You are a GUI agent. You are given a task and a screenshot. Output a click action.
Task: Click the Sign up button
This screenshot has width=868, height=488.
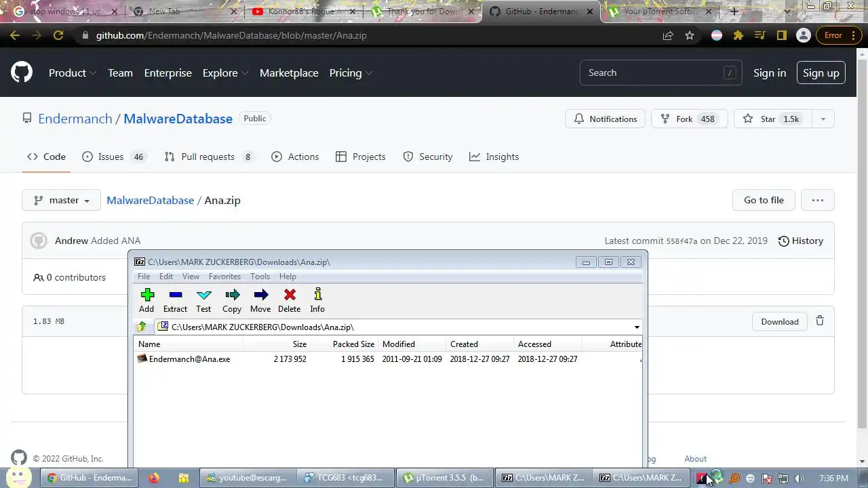pos(821,73)
